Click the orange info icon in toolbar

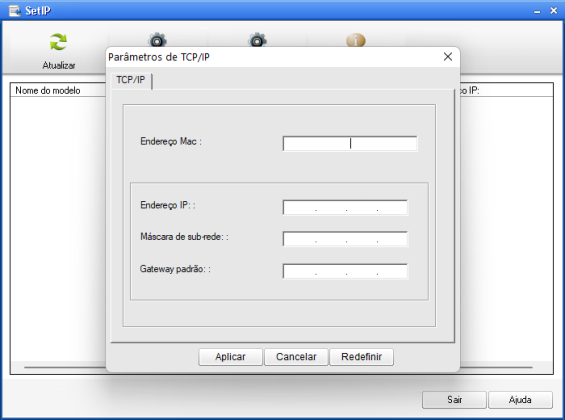[356, 40]
